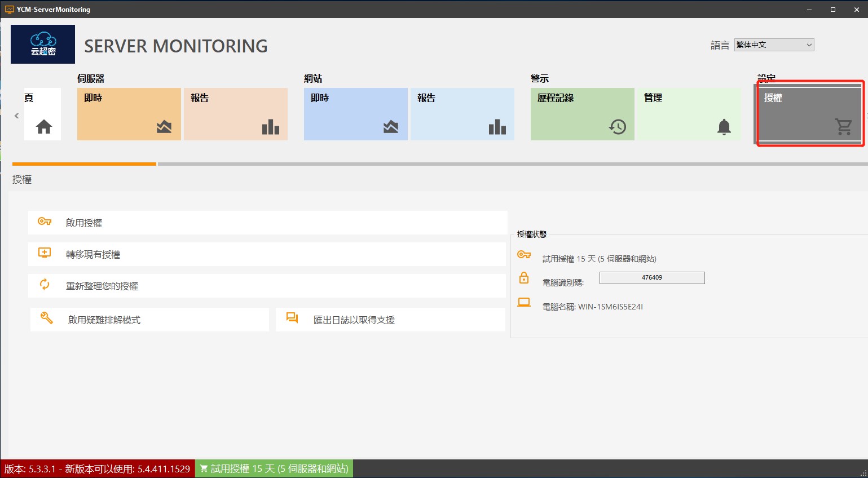Viewport: 868px width, 478px height.
Task: Click the 電腦名稱: WIN-1SM6IS5E24I text
Action: coord(592,307)
